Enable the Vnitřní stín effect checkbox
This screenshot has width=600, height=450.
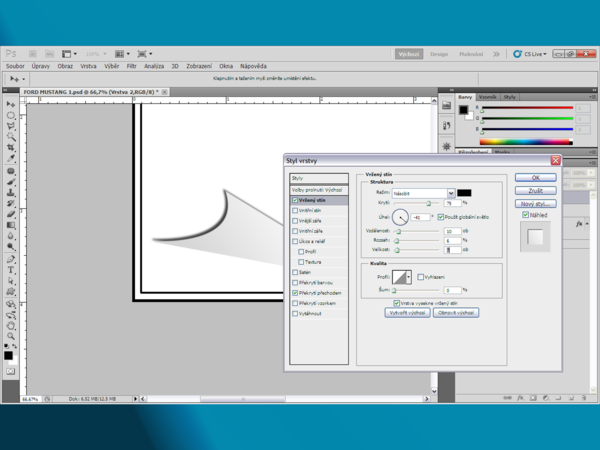pyautogui.click(x=295, y=211)
